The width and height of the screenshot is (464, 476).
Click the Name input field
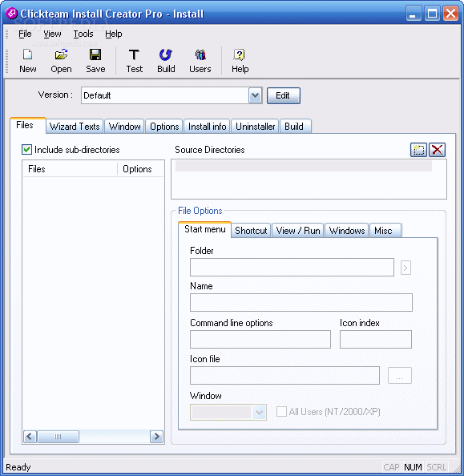[301, 302]
